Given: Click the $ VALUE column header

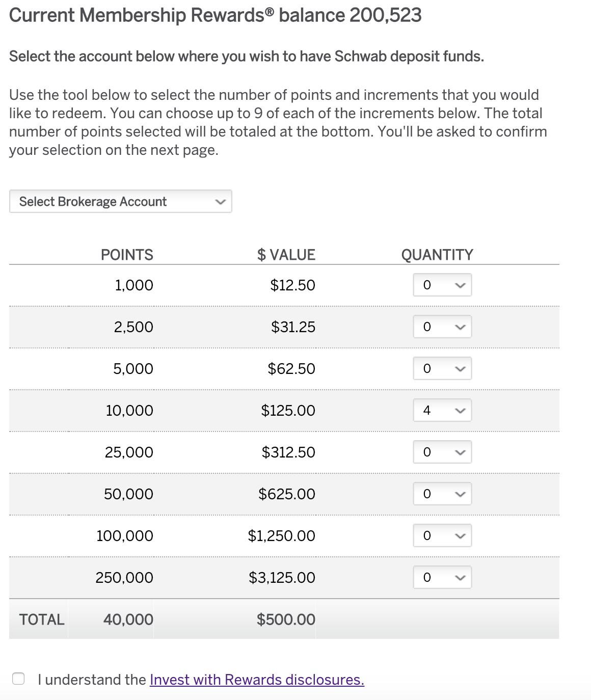Looking at the screenshot, I should 286,254.
